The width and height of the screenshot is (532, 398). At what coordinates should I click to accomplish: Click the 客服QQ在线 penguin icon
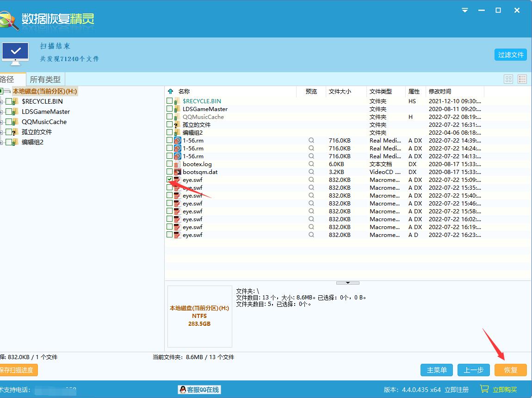click(x=183, y=390)
